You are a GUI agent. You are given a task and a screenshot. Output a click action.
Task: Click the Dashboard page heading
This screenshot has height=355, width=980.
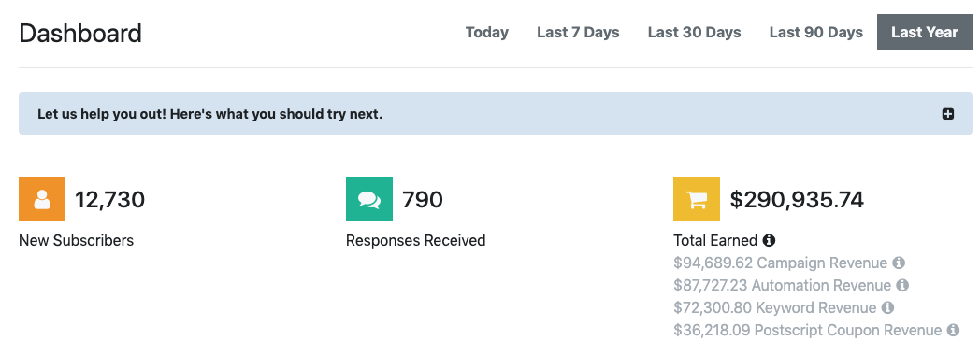point(80,33)
